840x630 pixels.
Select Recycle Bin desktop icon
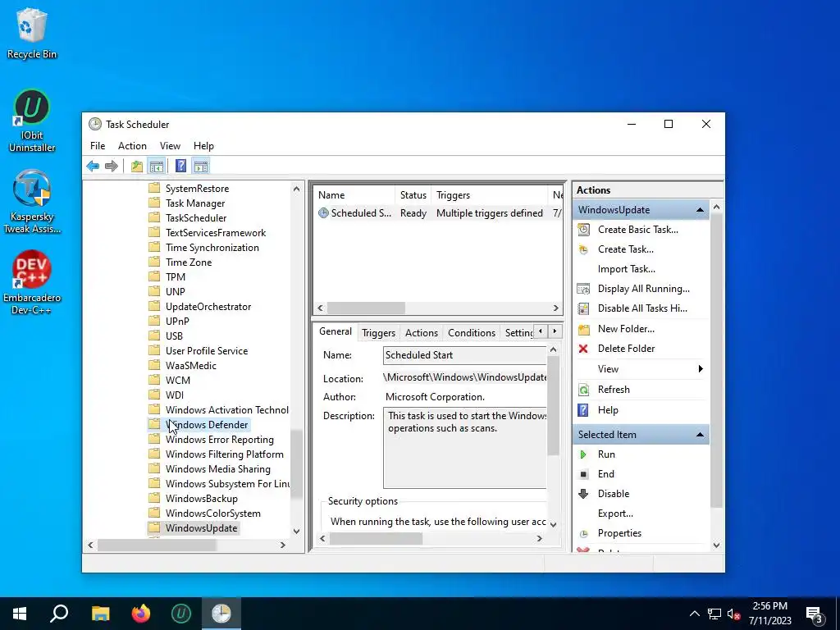coord(32,33)
